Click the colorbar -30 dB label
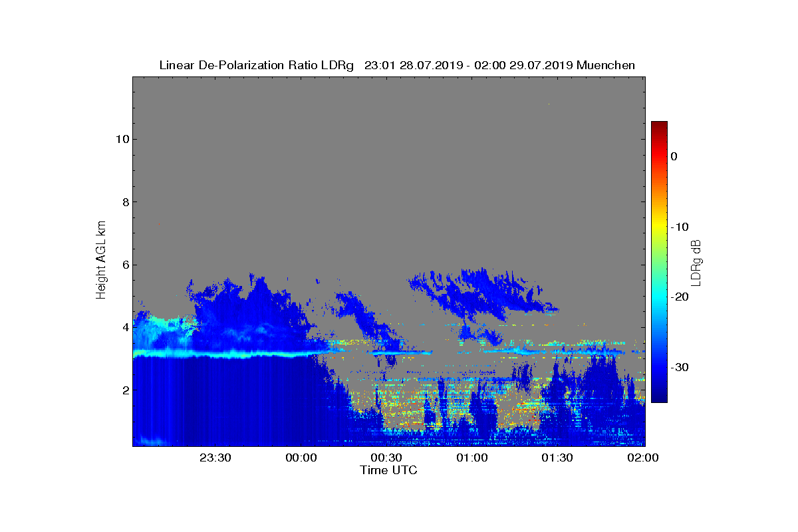The image size is (798, 532). 678,368
